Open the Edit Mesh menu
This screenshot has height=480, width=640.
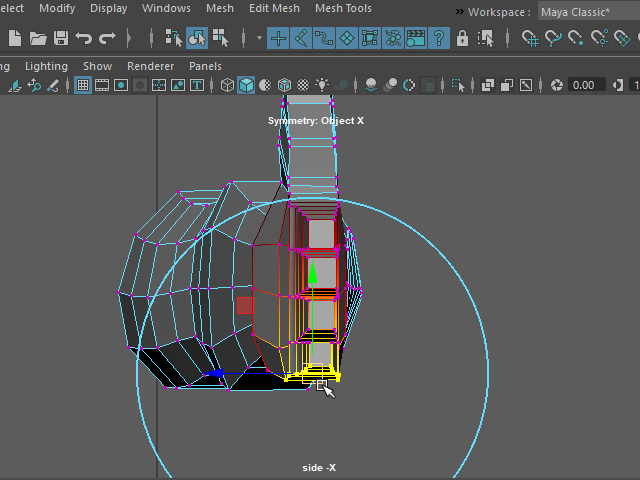coord(274,8)
